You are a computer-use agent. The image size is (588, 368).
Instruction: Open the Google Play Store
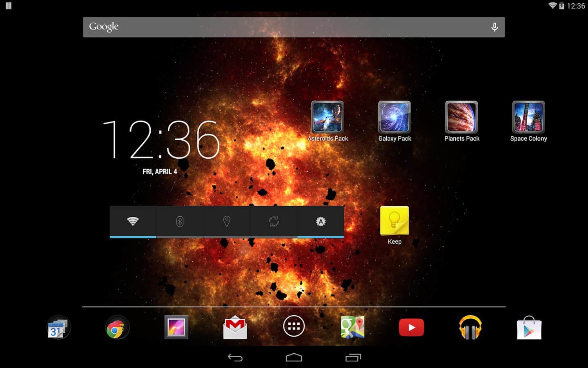(529, 328)
